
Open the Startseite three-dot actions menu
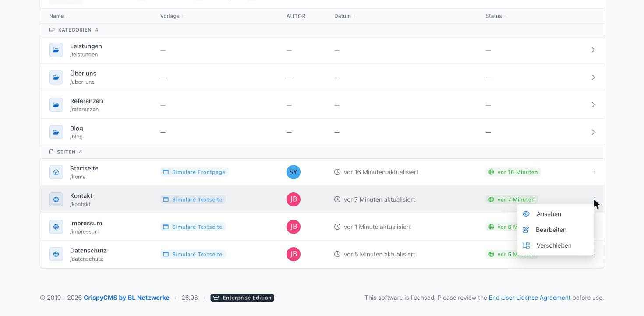(594, 172)
